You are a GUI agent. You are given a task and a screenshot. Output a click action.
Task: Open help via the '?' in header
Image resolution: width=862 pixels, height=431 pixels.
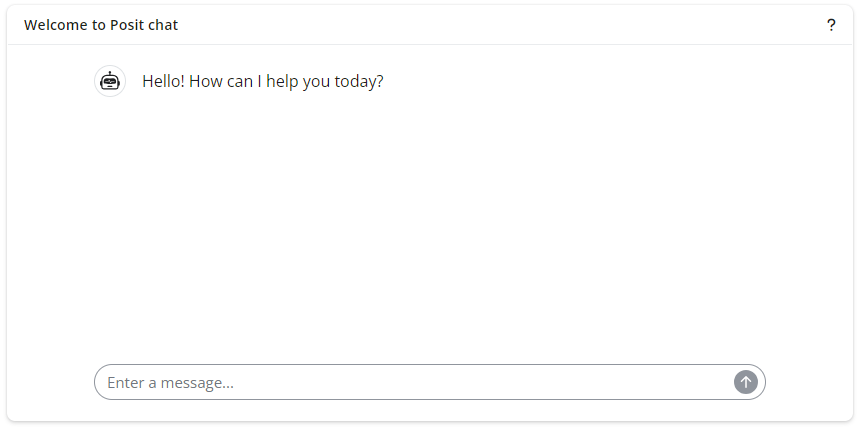point(831,25)
